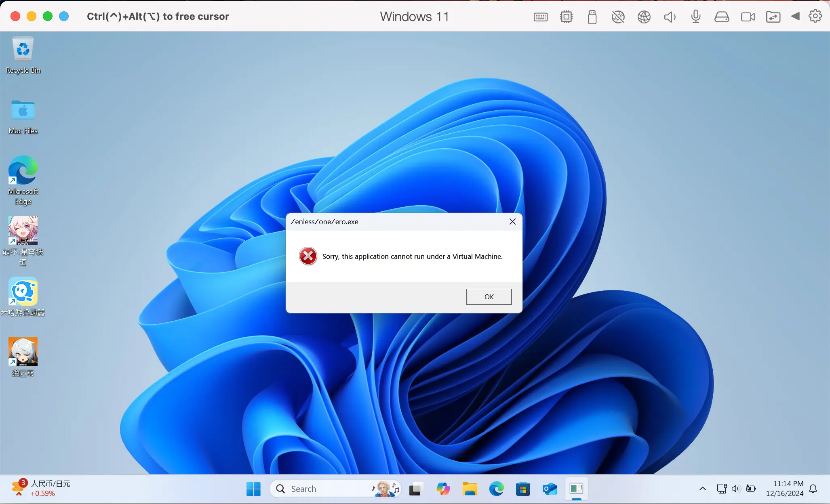Open the notification bell icon
The width and height of the screenshot is (830, 504).
(813, 489)
